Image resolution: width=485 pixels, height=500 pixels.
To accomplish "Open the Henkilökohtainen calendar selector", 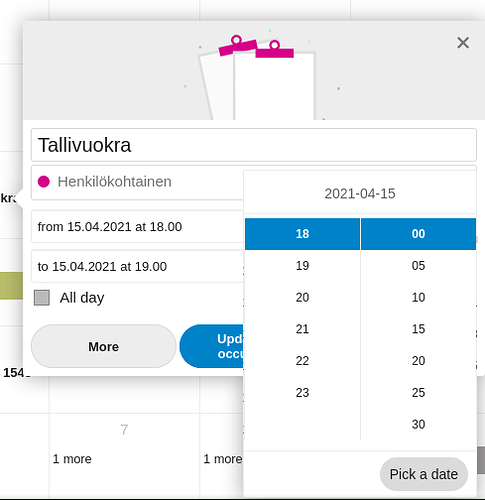I will click(138, 182).
